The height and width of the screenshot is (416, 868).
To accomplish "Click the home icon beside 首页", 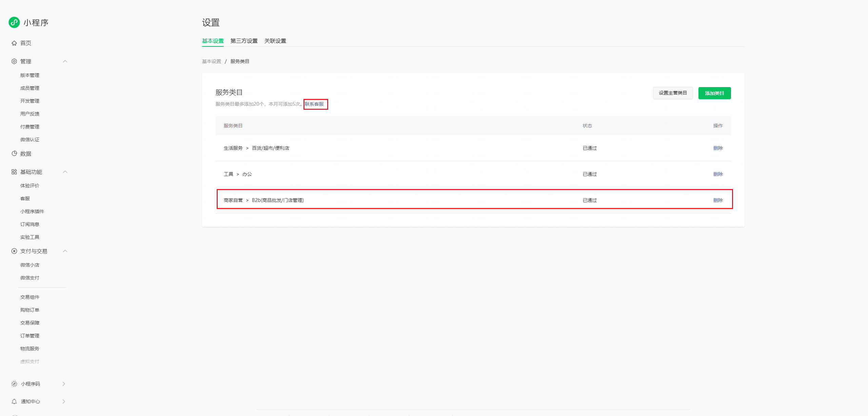I will [x=14, y=43].
